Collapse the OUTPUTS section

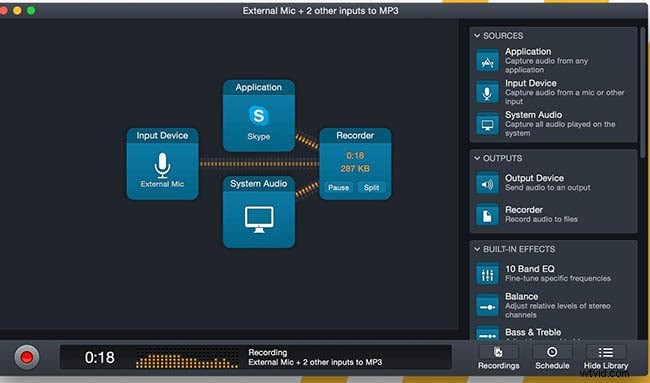click(x=477, y=158)
